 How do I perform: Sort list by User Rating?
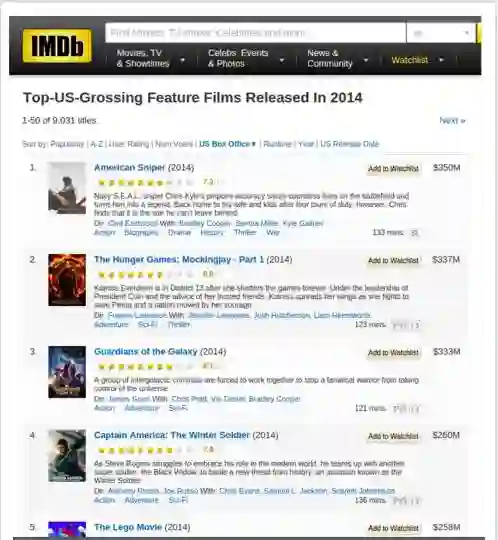coord(129,144)
